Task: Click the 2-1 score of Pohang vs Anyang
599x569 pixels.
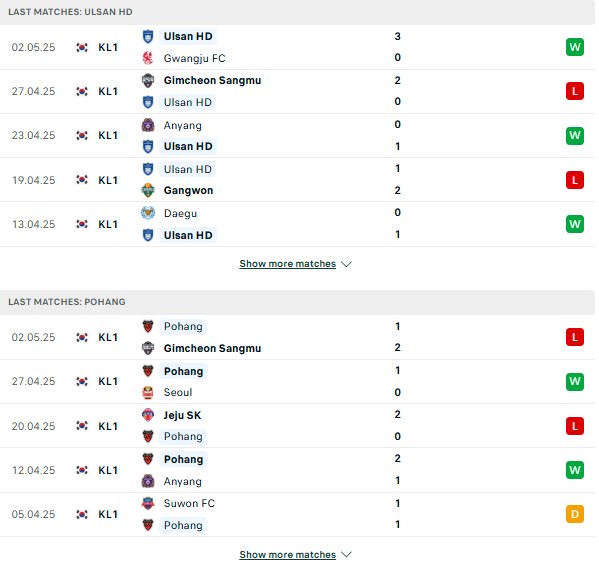Action: tap(397, 469)
